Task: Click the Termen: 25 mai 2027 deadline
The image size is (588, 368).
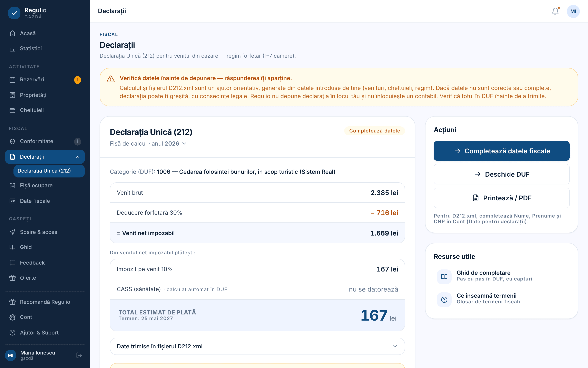Action: (x=146, y=319)
